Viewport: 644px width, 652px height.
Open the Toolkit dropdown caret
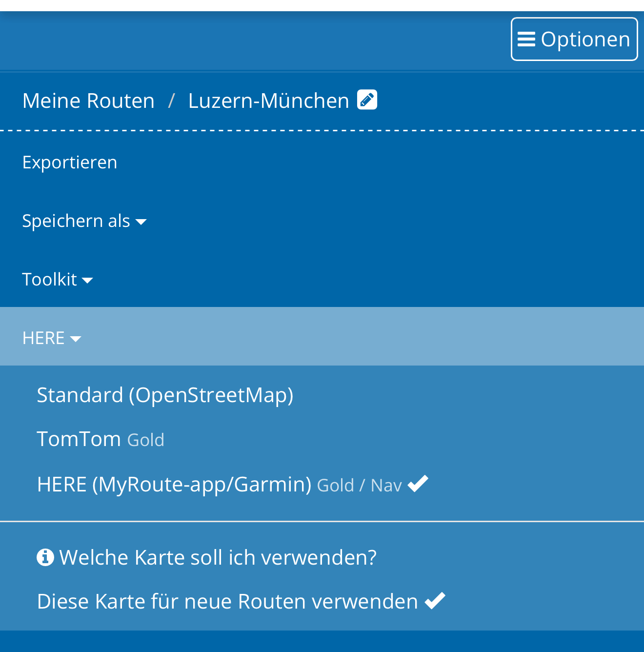[x=87, y=281]
